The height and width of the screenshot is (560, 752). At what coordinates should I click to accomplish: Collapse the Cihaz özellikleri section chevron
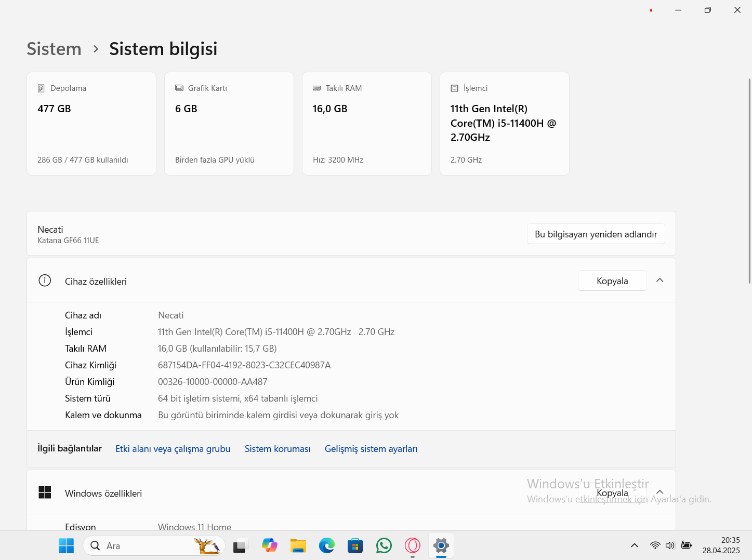(660, 281)
